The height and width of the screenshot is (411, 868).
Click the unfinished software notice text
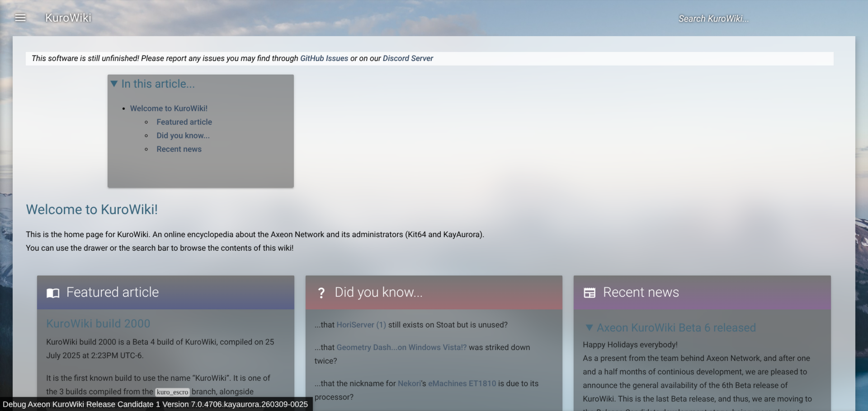point(232,58)
